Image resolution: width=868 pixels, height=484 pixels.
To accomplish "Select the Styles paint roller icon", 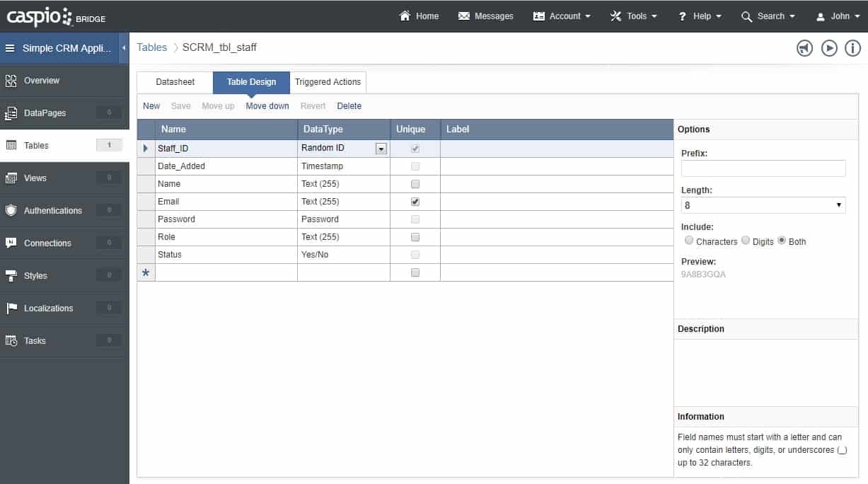I will coord(11,275).
